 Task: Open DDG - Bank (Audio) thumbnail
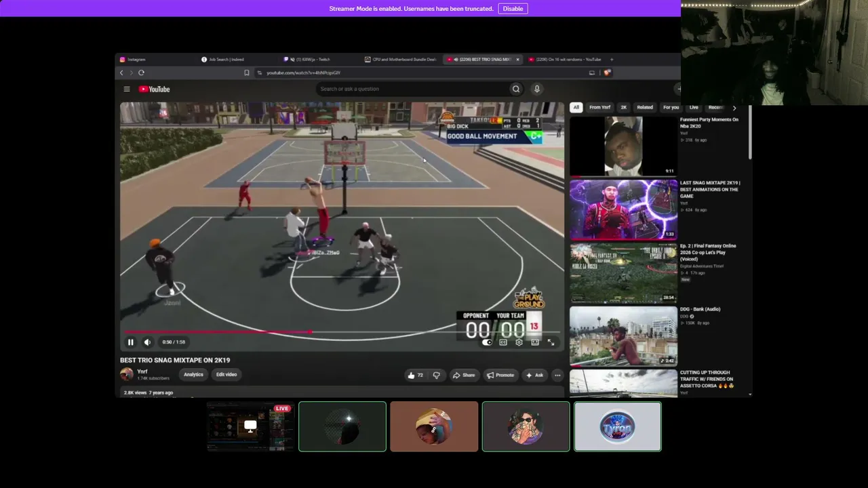point(624,336)
